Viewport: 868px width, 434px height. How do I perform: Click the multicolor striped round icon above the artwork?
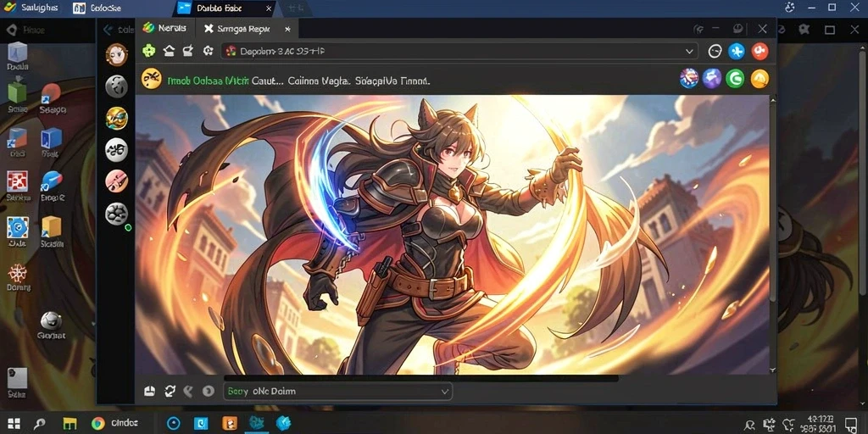[688, 79]
